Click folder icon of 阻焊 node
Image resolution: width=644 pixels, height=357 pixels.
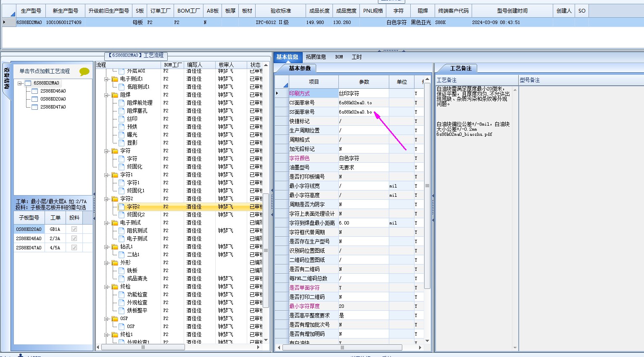point(115,95)
